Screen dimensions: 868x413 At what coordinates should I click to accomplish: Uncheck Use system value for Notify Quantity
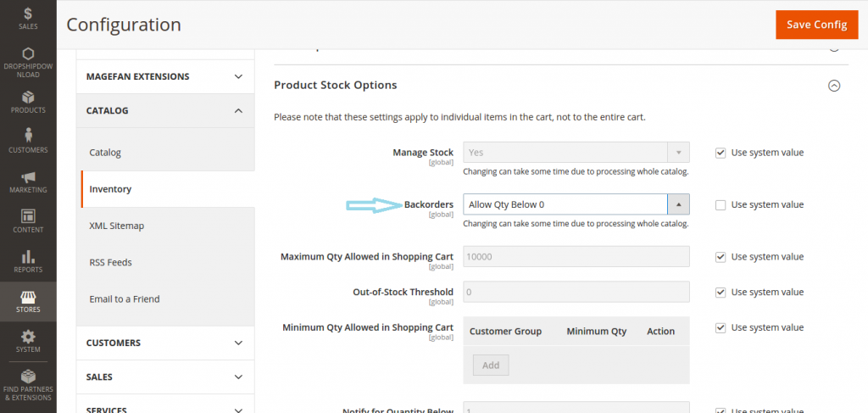(721, 410)
